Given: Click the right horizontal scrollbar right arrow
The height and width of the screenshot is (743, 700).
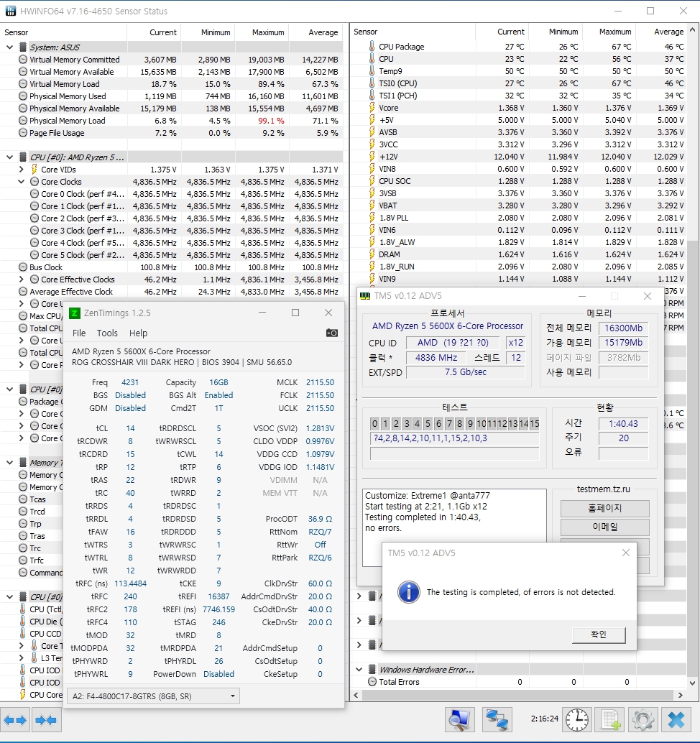Looking at the screenshot, I should click(x=681, y=695).
